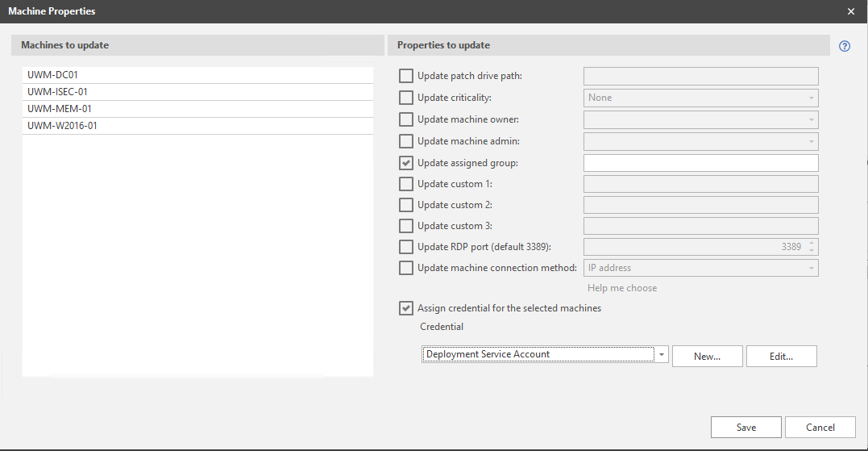Viewport: 868px width, 451px height.
Task: Open the criticality dropdown showing None
Action: coord(701,98)
